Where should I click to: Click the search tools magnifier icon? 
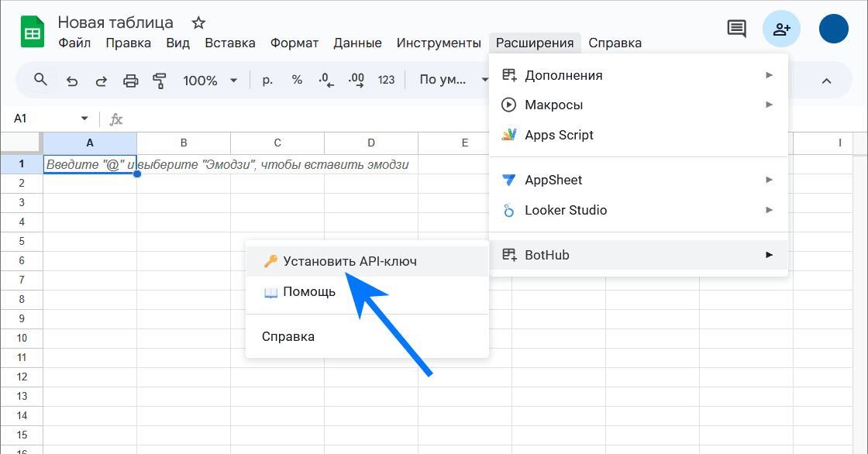(40, 80)
